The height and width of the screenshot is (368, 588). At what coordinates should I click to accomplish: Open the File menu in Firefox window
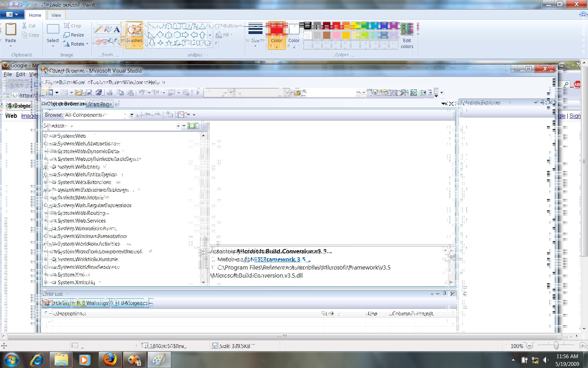tap(8, 74)
